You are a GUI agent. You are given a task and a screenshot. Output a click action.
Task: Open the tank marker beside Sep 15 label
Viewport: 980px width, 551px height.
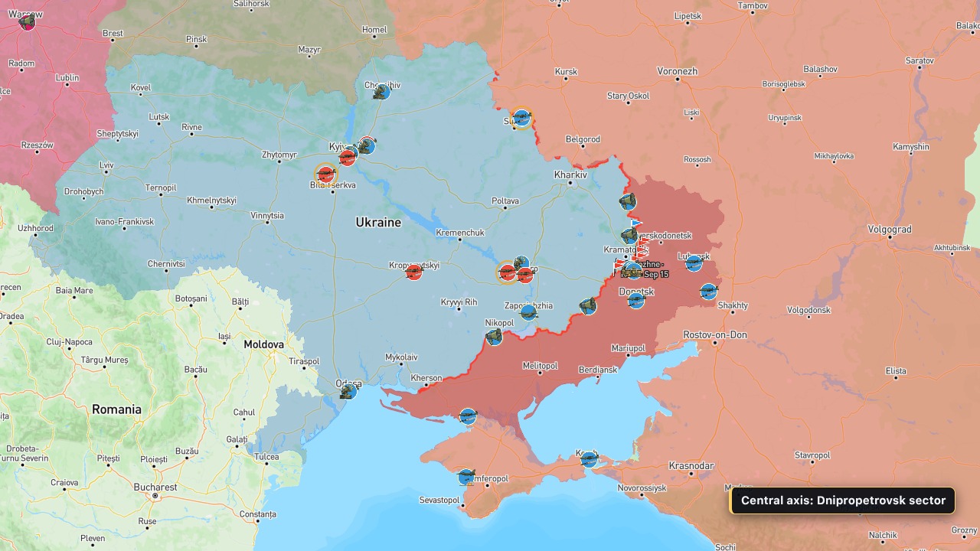pyautogui.click(x=632, y=272)
